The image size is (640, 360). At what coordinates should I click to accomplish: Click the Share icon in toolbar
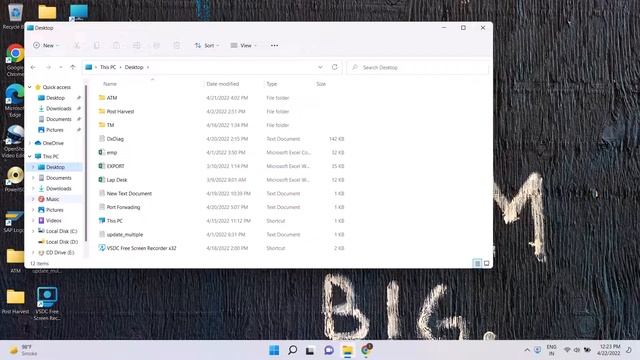[156, 45]
